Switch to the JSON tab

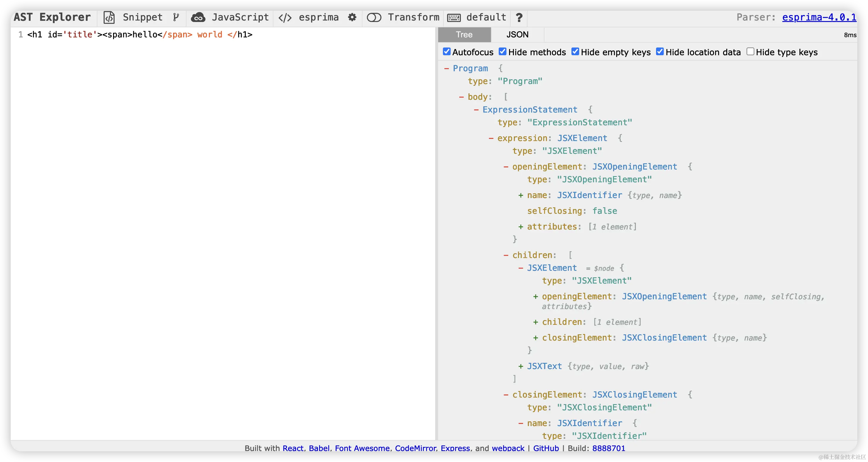click(517, 35)
